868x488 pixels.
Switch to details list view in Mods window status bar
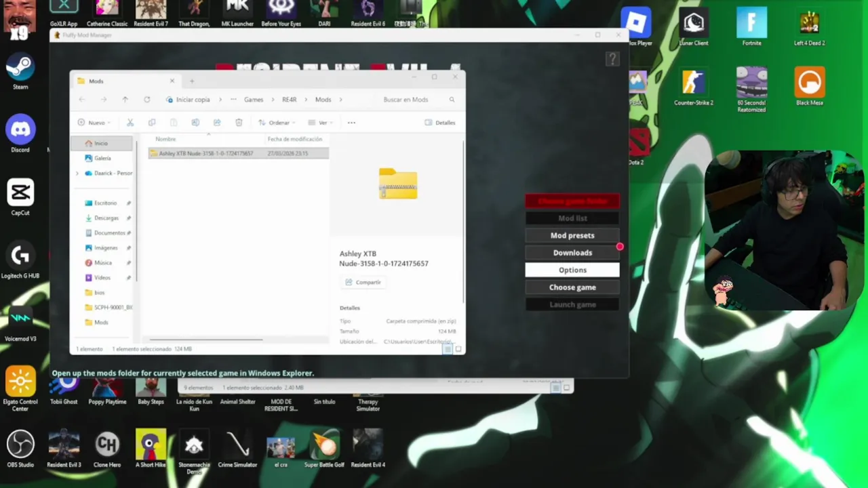point(447,349)
